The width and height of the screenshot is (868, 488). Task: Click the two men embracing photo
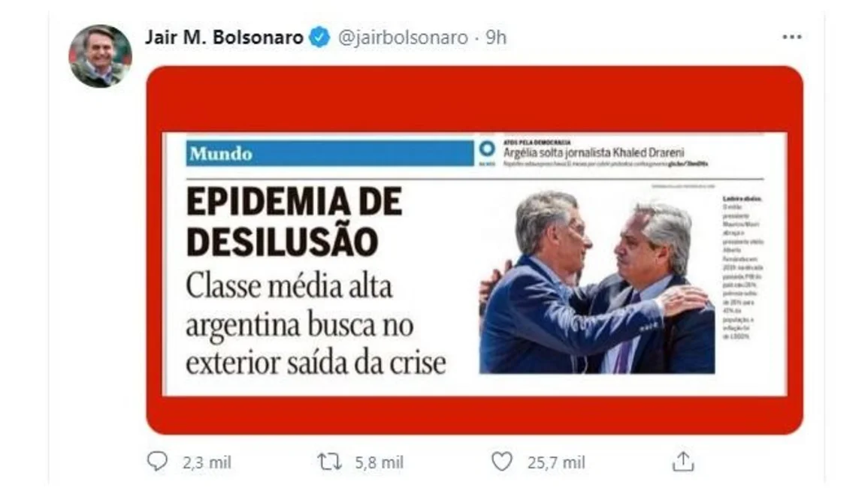pyautogui.click(x=597, y=282)
